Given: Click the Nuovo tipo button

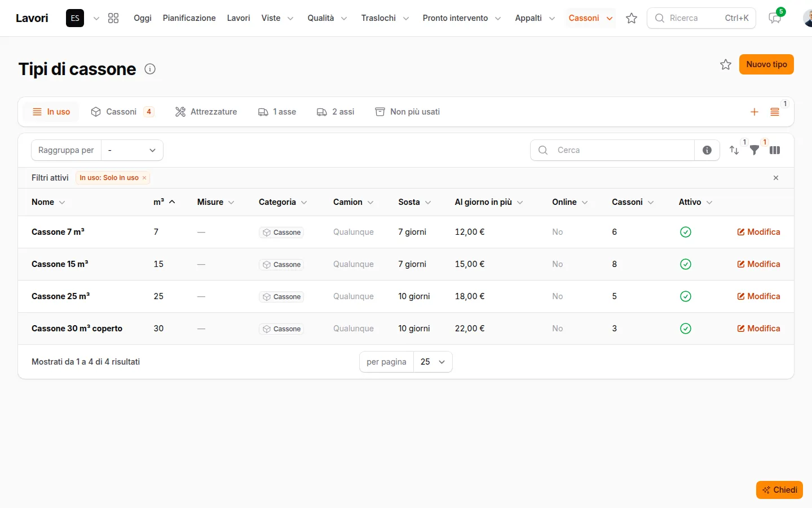Looking at the screenshot, I should point(766,64).
